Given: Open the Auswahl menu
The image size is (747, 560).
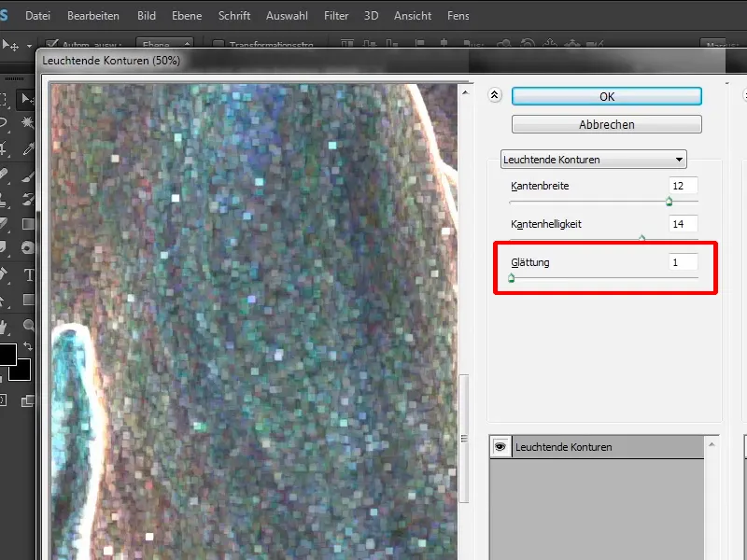Looking at the screenshot, I should [x=287, y=16].
